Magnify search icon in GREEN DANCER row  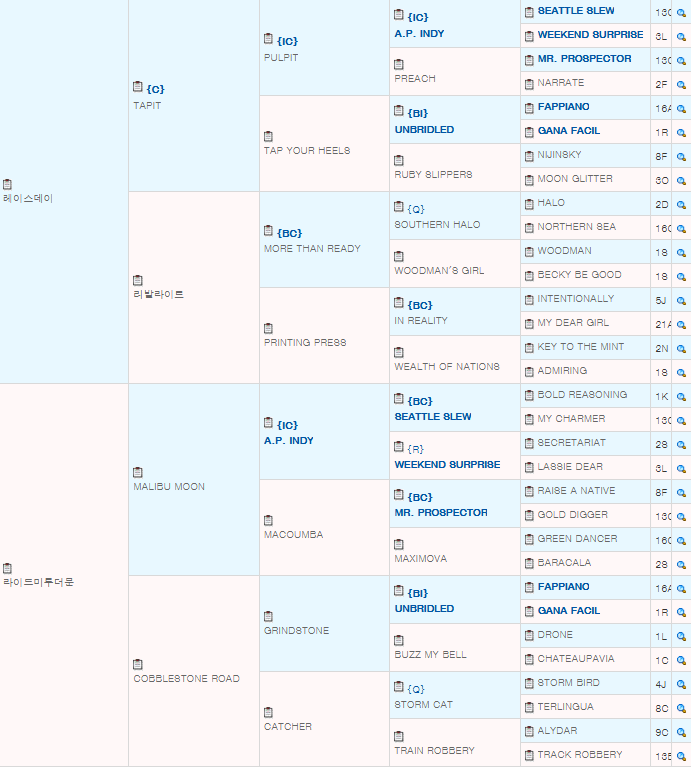pyautogui.click(x=681, y=541)
